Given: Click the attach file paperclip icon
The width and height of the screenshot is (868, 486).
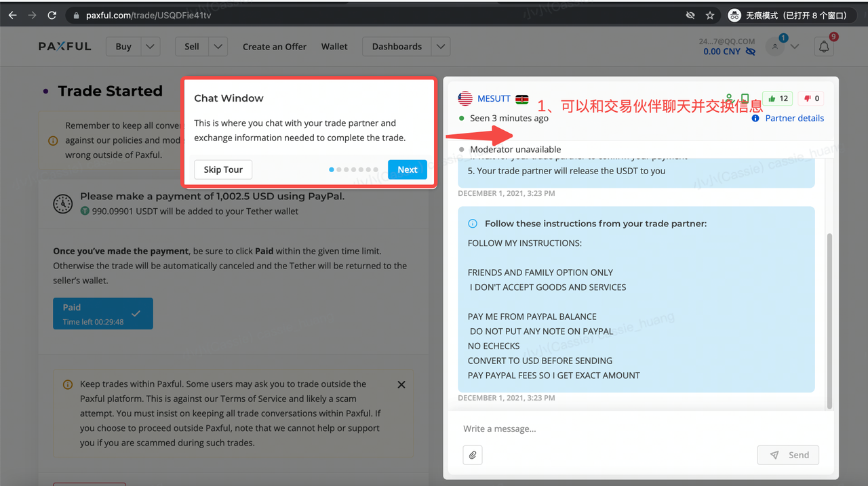Looking at the screenshot, I should click(473, 455).
